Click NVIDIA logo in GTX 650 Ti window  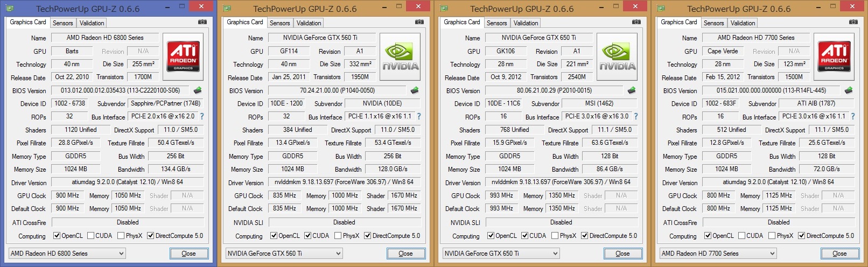(617, 57)
